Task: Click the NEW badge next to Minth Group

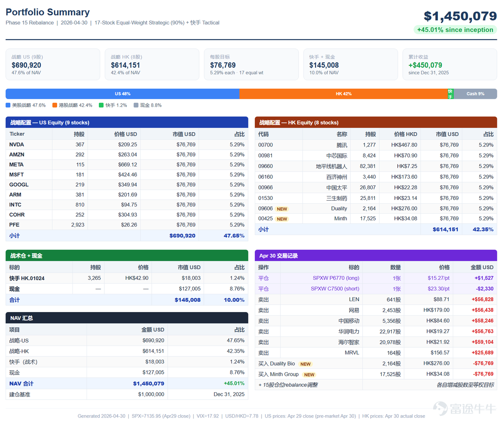Action: coord(309,375)
